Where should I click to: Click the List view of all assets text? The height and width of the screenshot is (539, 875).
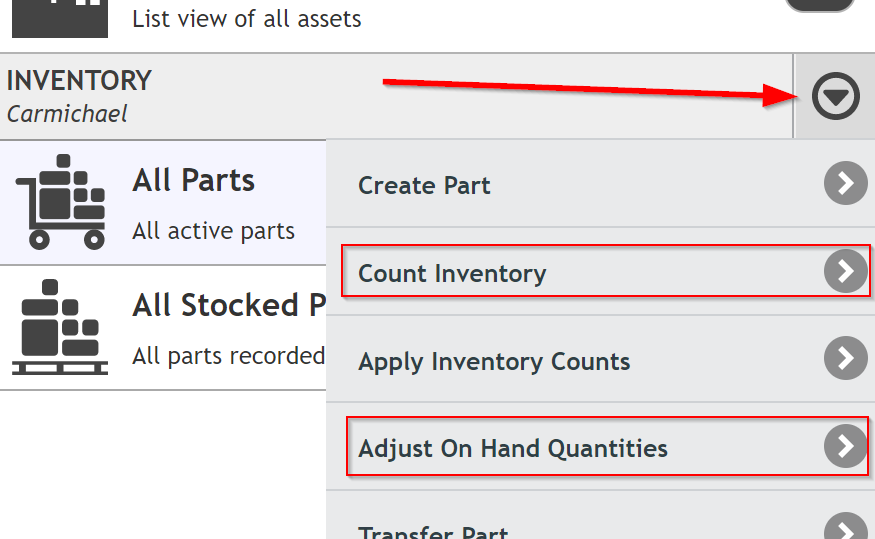click(247, 19)
